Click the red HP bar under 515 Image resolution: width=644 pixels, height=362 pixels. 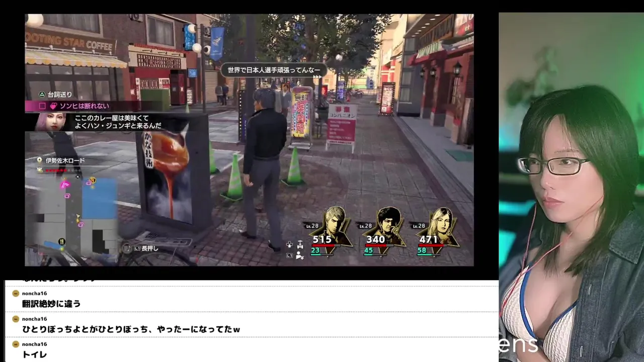tap(326, 246)
